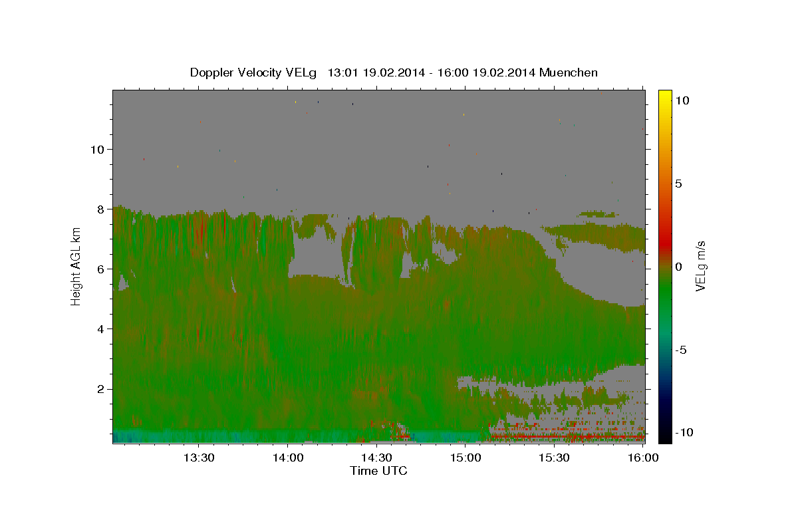Click the '13:30' time axis label
This screenshot has height=532, width=798.
[x=198, y=458]
